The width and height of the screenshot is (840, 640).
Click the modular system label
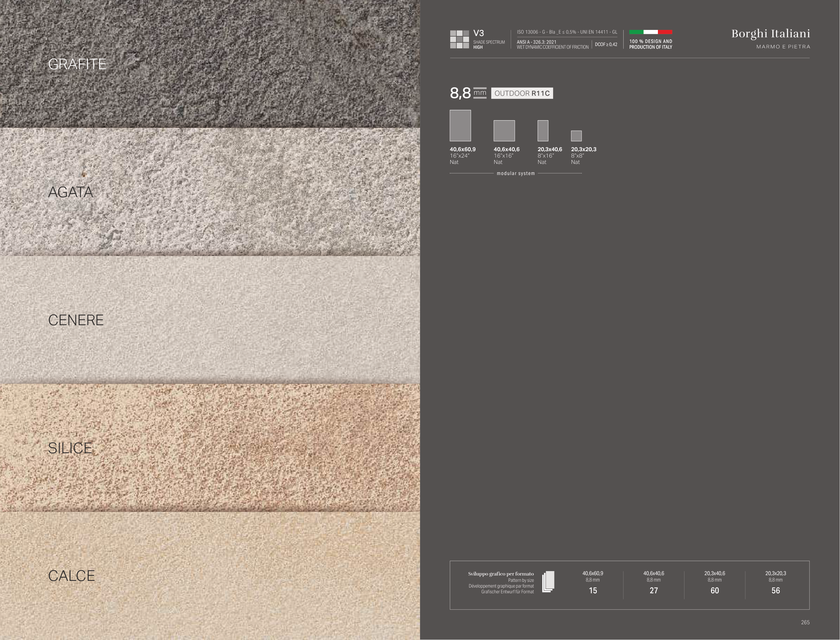515,173
